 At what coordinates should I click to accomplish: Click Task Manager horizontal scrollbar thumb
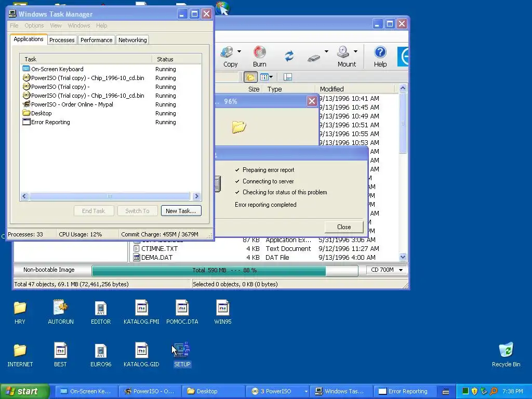pyautogui.click(x=109, y=196)
